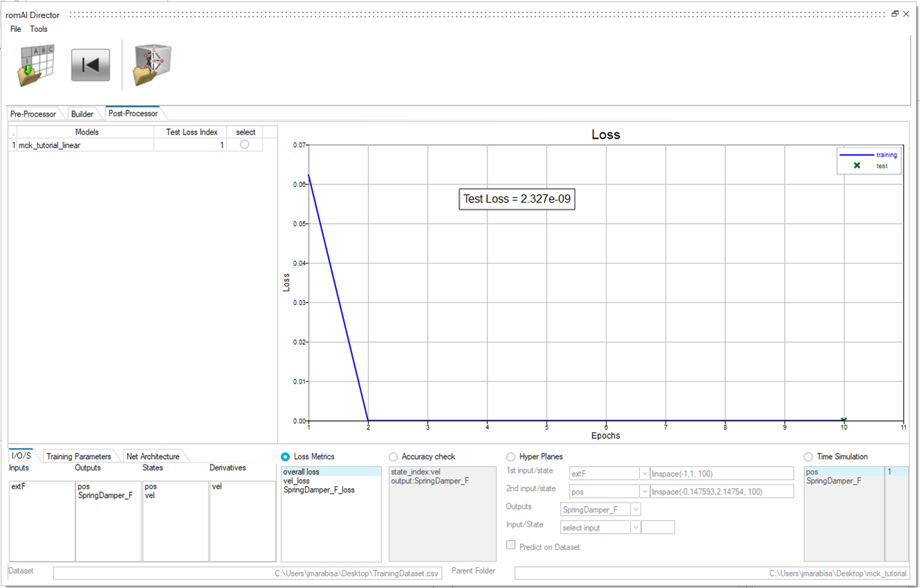920x588 pixels.
Task: Click the green test marker at epoch 10
Action: click(844, 420)
